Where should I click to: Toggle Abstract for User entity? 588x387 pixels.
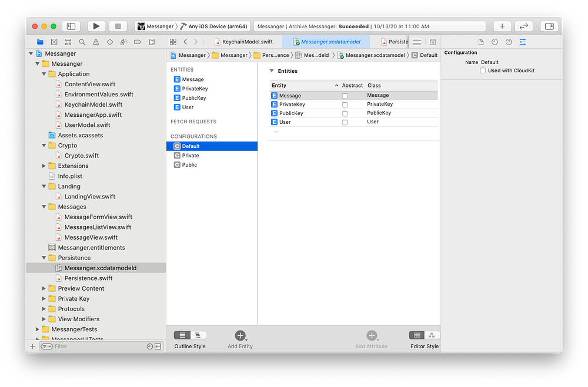345,122
